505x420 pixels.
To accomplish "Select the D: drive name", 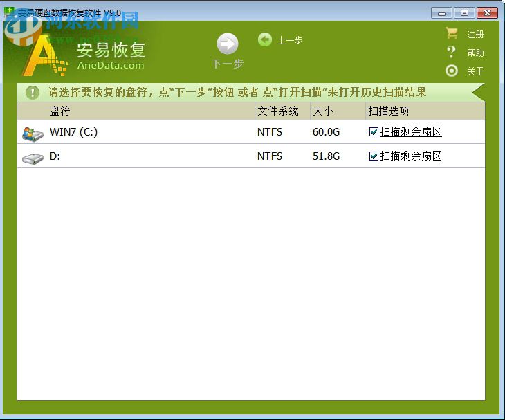I will click(55, 156).
